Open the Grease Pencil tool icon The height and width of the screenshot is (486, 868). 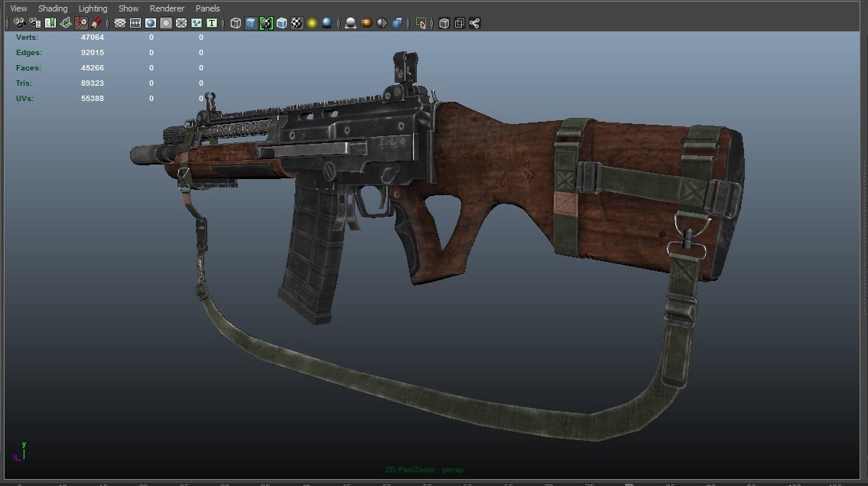(x=95, y=23)
